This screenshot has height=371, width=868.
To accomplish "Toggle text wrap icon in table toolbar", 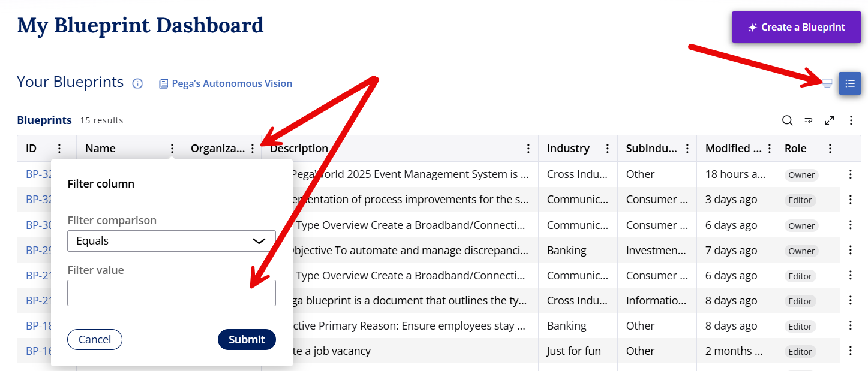I will [x=808, y=120].
